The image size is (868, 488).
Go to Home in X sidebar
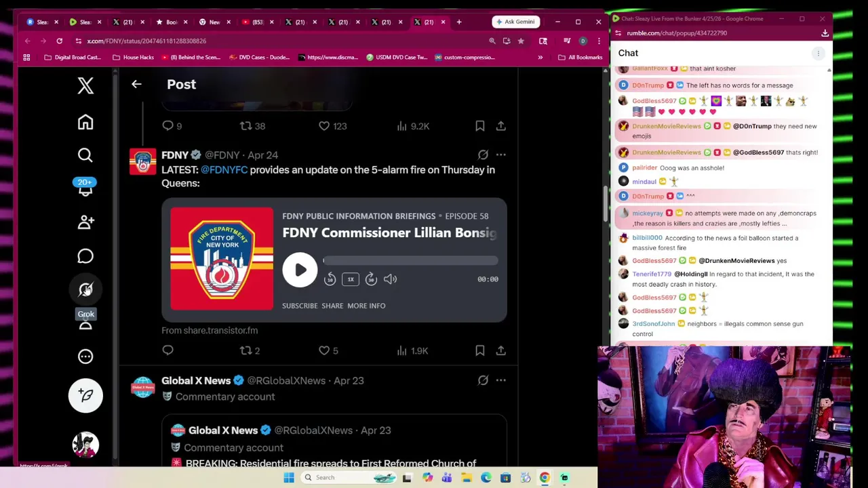(x=85, y=122)
